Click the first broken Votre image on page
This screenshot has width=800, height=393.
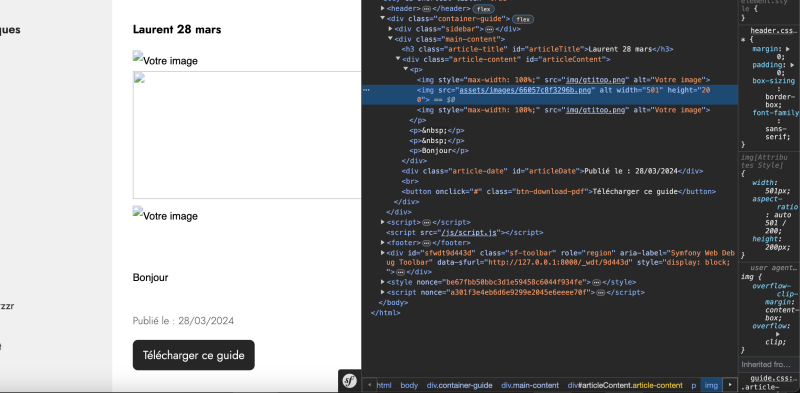click(x=165, y=59)
